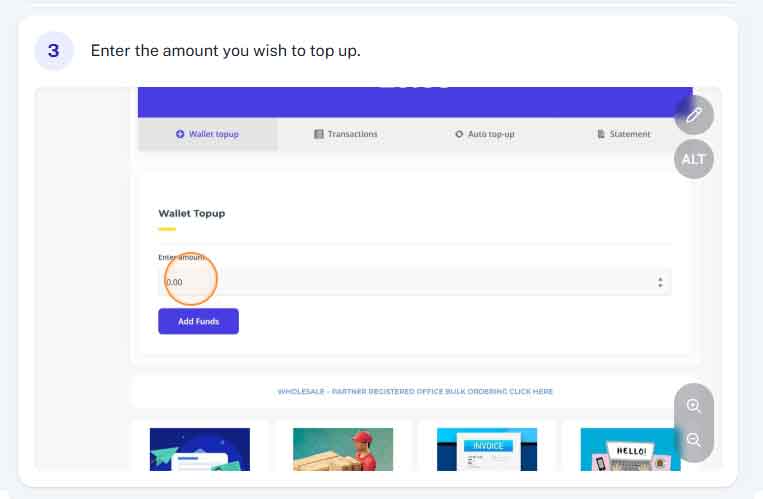This screenshot has width=763, height=499.
Task: Click the Wallet Topup heading text
Action: pyautogui.click(x=192, y=213)
